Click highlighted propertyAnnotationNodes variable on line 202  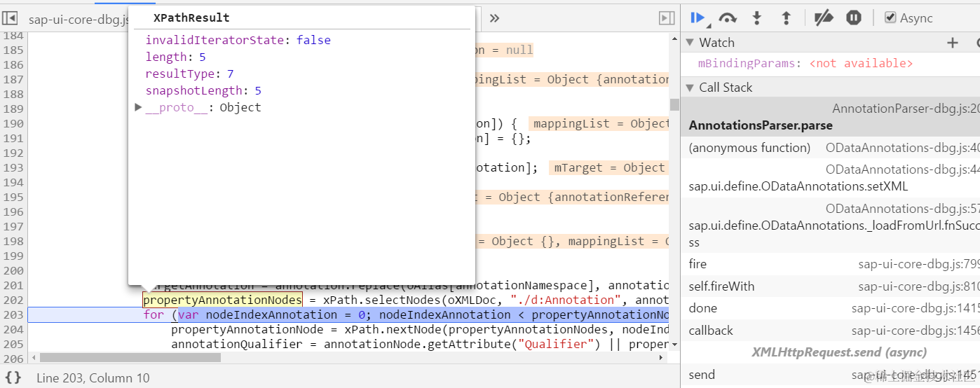tap(222, 300)
